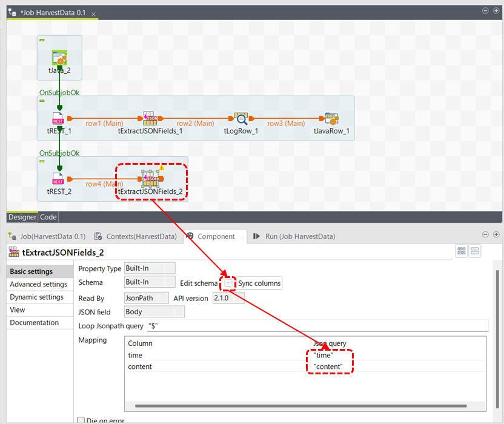504x424 pixels.
Task: Select the tExtractJSONFields_1 component
Action: pos(151,119)
